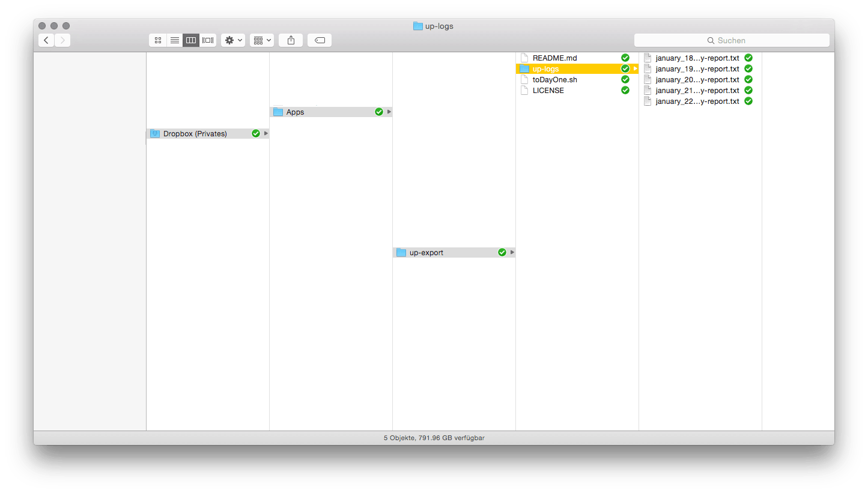Click the disclosure arrow beside up-logs
868x493 pixels.
coord(635,68)
